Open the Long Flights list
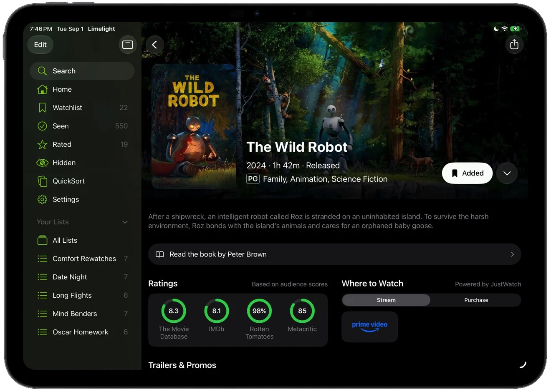Image resolution: width=551 pixels, height=392 pixels. pyautogui.click(x=82, y=295)
